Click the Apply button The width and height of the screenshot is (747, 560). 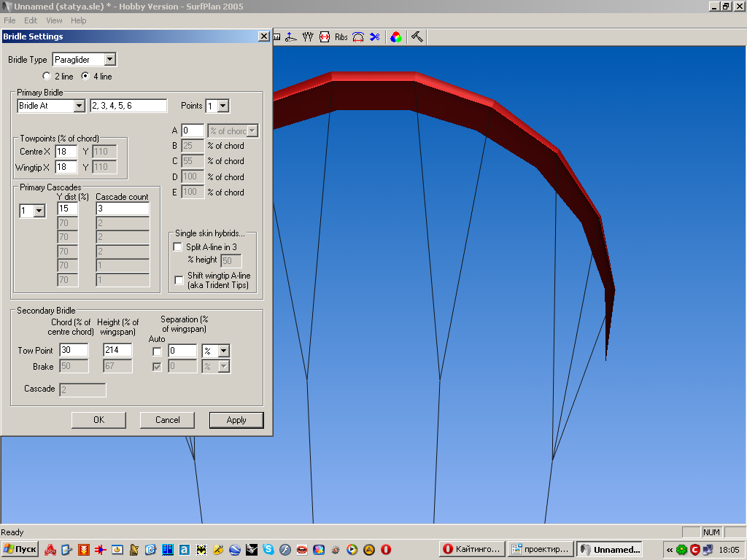click(236, 420)
